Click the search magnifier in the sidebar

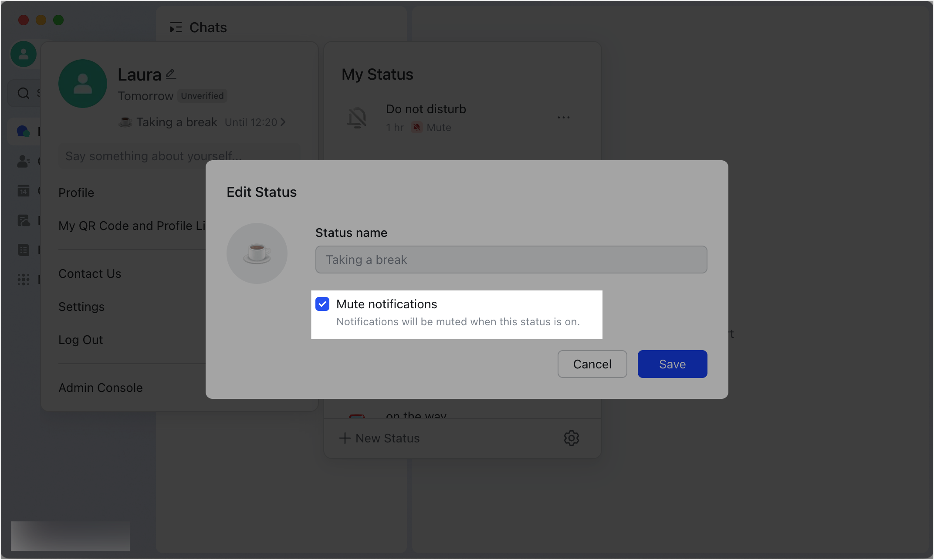coord(23,93)
